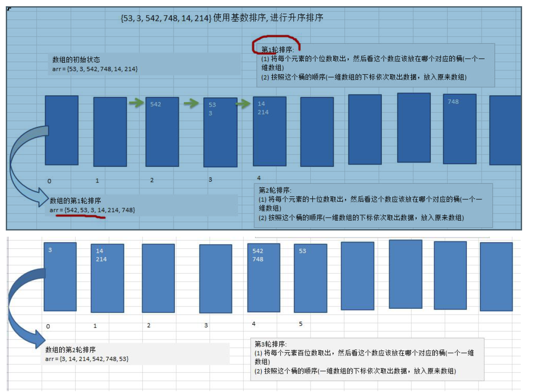Click the 第2轮排序 heading text
This screenshot has height=392, width=535.
pos(275,190)
